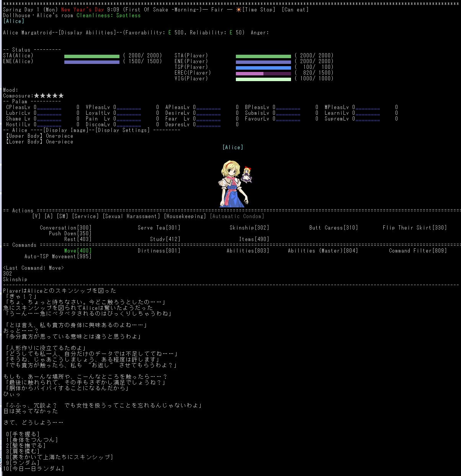Open the Command Filter[809] list
This screenshot has height=476, width=461.
[418, 251]
